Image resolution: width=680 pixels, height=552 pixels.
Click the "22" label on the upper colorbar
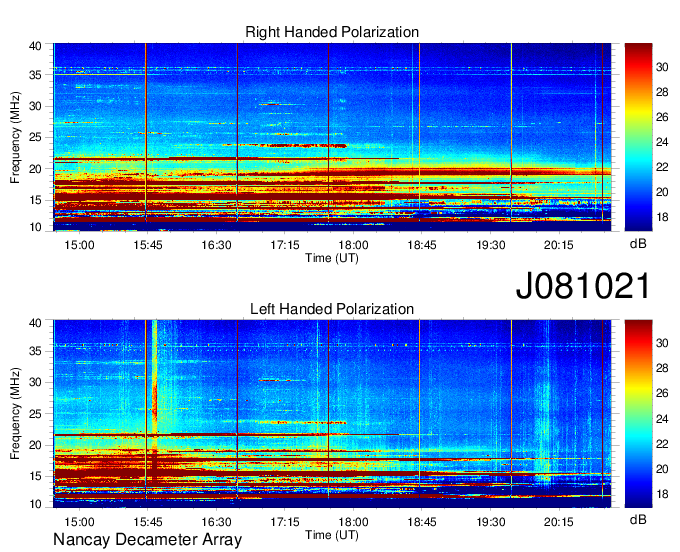click(662, 167)
